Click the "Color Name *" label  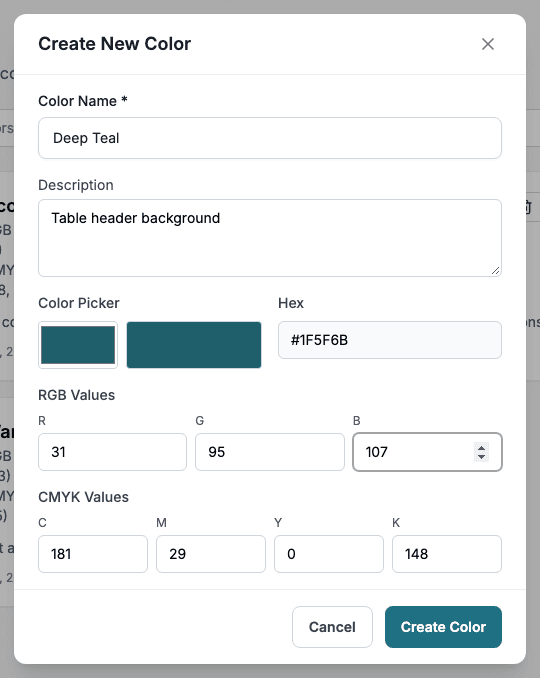83,101
